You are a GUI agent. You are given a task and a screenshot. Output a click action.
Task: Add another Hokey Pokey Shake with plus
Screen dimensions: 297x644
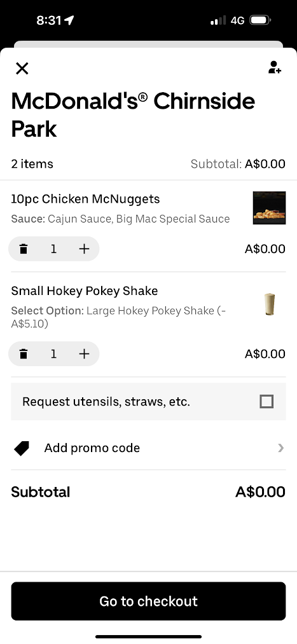84,354
